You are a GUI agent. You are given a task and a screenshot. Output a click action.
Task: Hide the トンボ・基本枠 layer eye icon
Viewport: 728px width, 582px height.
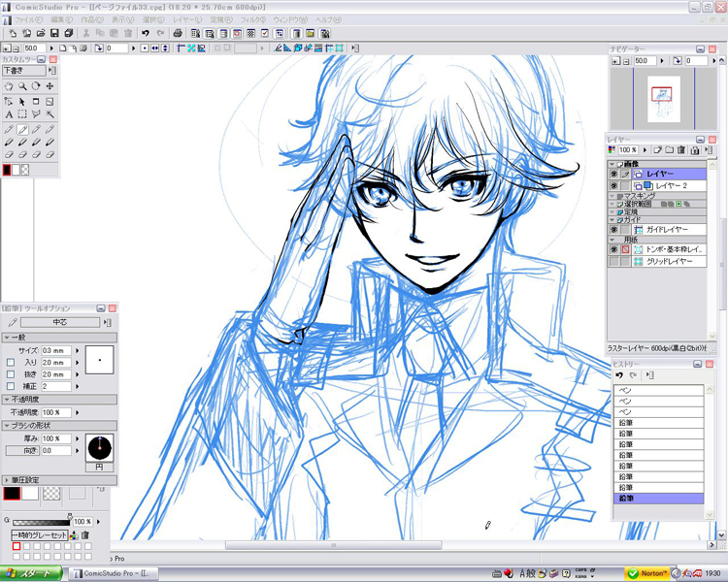click(613, 249)
